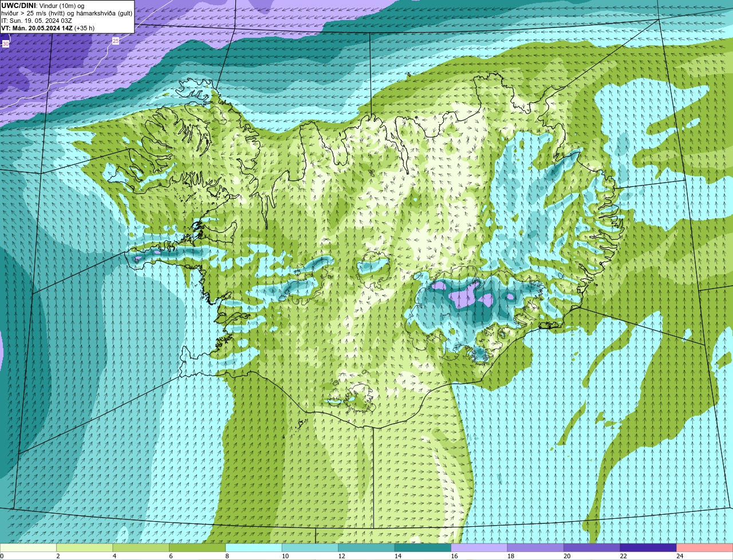Click the subtitle line starting "hviður > 25 m/s"

66,13
